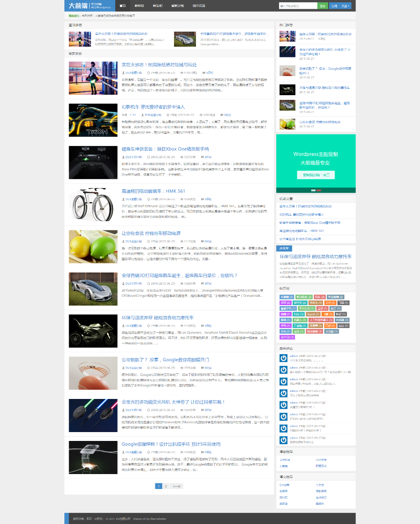Click the TRON motorcycle article thumbnail
The width and height of the screenshot is (420, 524).
[x=93, y=120]
